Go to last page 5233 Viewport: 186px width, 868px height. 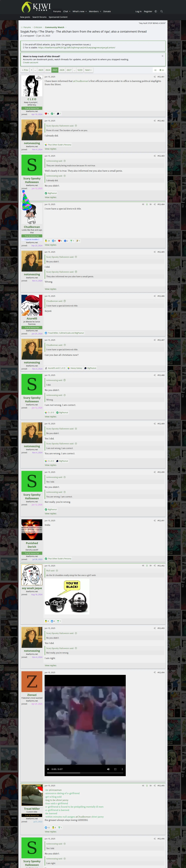click(x=80, y=70)
